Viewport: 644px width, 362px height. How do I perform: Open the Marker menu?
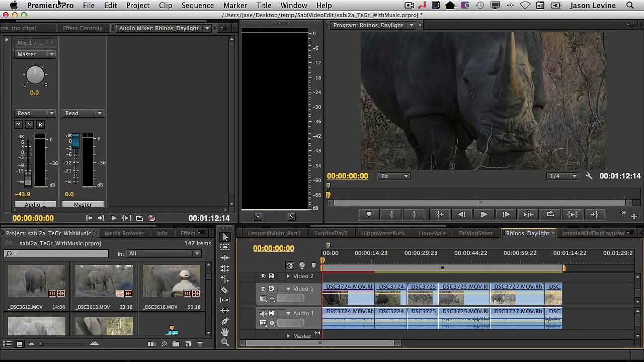coord(235,6)
